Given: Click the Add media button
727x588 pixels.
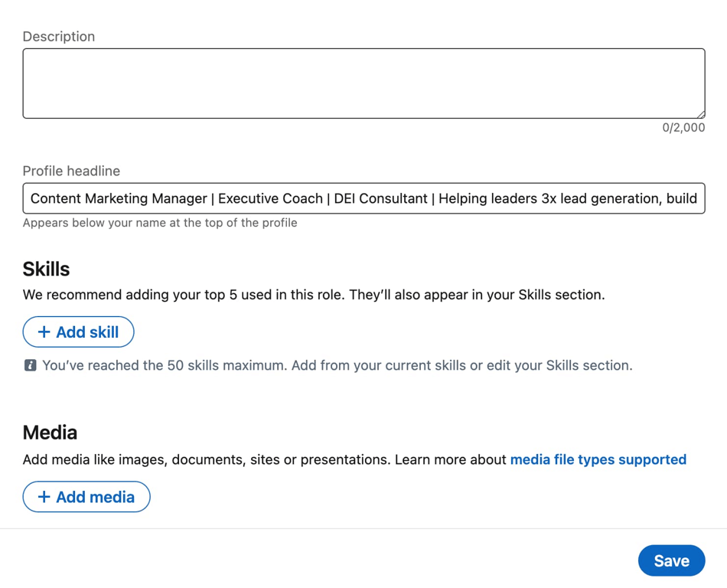Looking at the screenshot, I should [x=86, y=497].
